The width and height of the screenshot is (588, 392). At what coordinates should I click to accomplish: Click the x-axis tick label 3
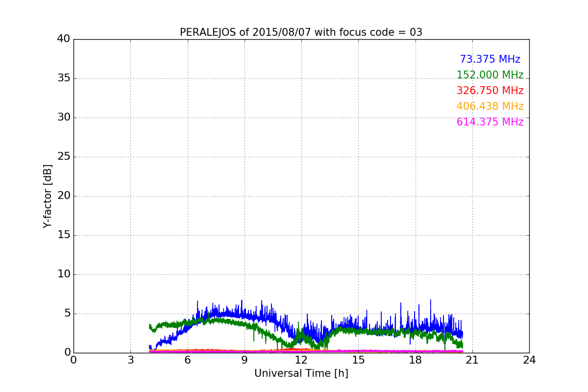130,360
